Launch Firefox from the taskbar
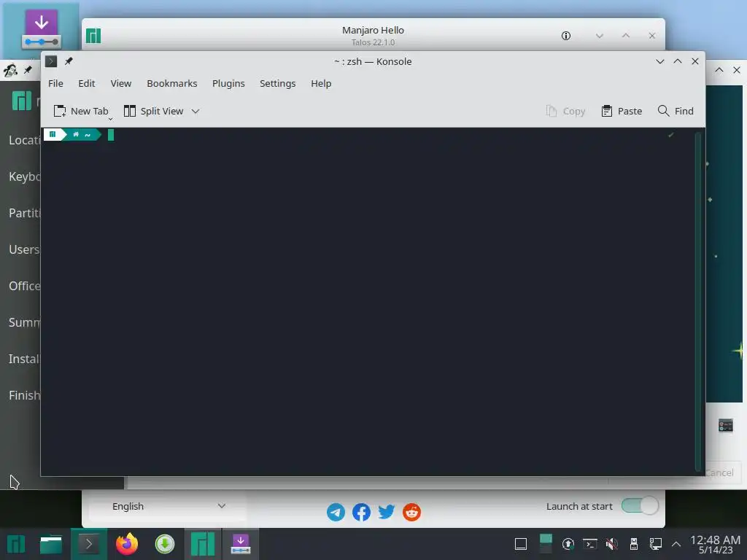This screenshot has width=747, height=560. pos(127,544)
